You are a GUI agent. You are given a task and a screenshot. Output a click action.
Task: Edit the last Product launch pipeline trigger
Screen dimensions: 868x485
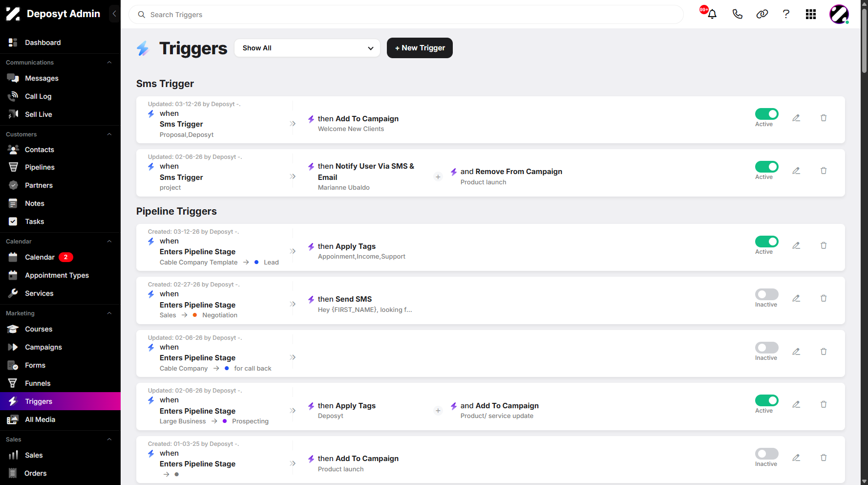click(x=796, y=458)
